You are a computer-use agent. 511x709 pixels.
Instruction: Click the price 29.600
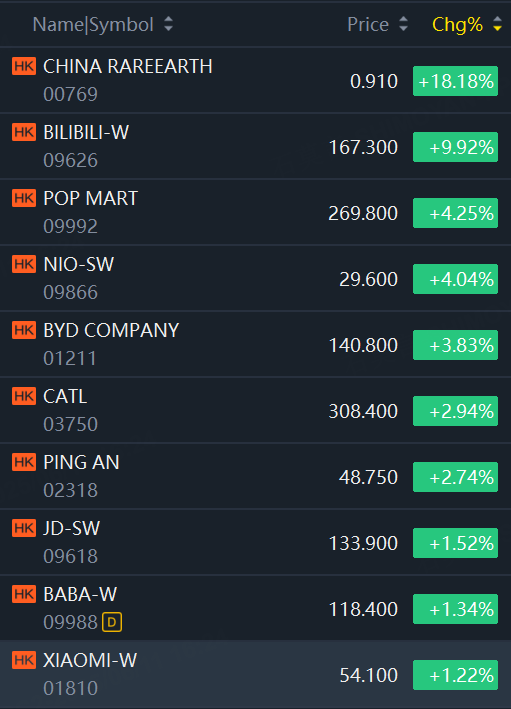tap(369, 279)
